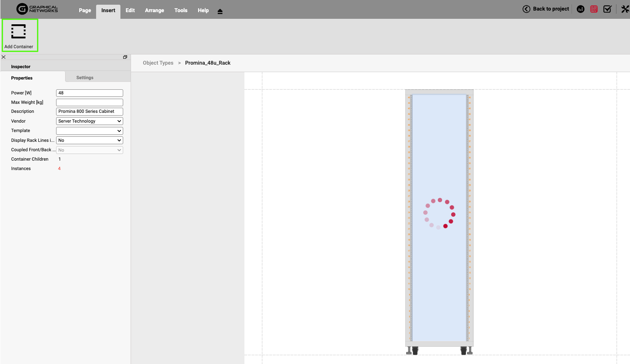Image resolution: width=630 pixels, height=364 pixels.
Task: Click the red list view icon
Action: [x=594, y=9]
